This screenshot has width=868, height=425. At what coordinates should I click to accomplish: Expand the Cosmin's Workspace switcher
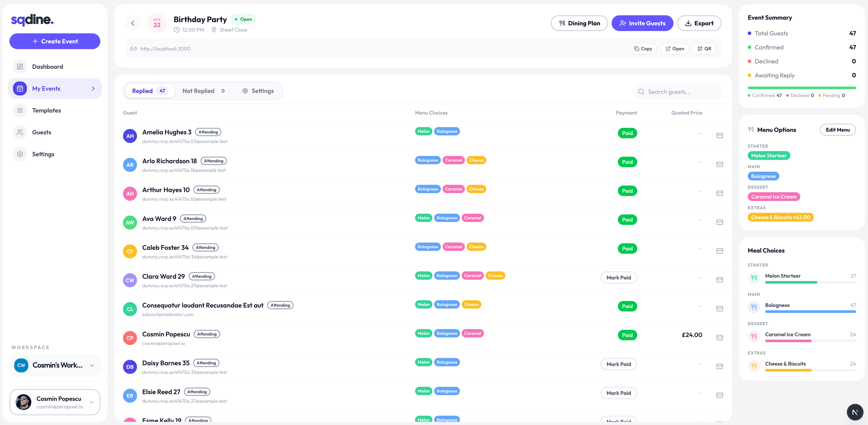[x=55, y=365]
